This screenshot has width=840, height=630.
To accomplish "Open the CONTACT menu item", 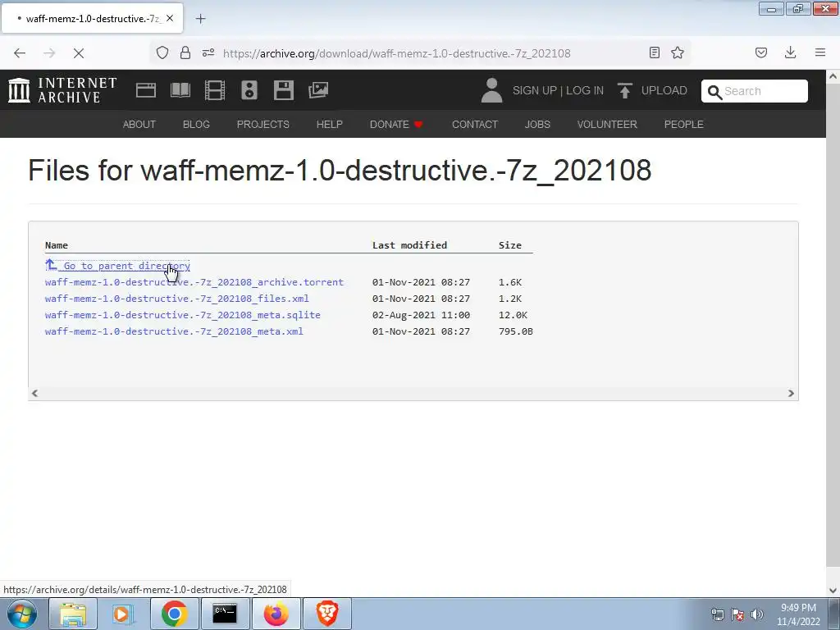I will coord(475,125).
